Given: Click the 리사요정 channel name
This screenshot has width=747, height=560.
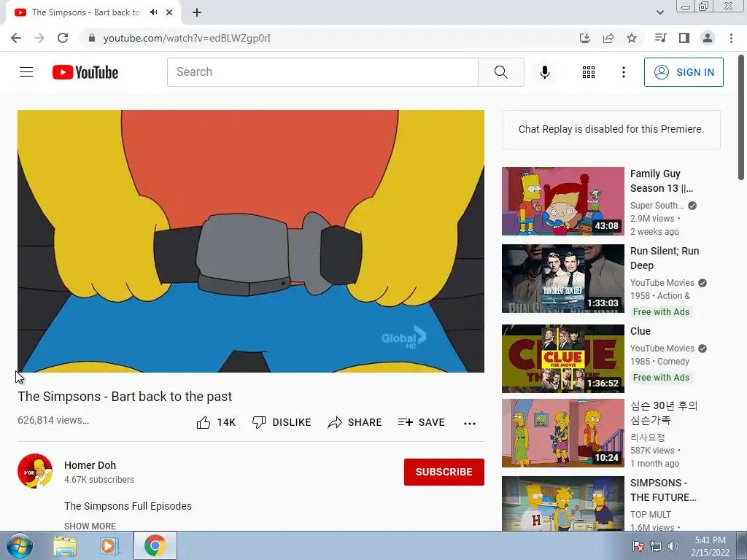Looking at the screenshot, I should click(x=648, y=437).
